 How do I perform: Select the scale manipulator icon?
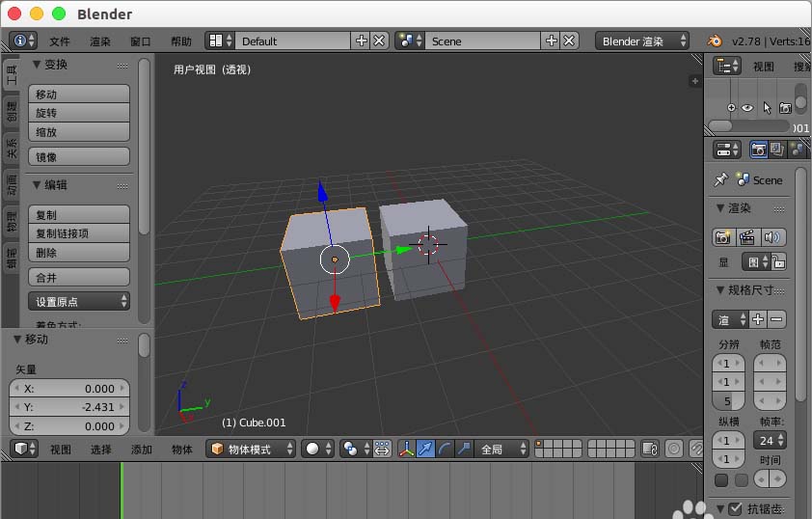point(464,449)
